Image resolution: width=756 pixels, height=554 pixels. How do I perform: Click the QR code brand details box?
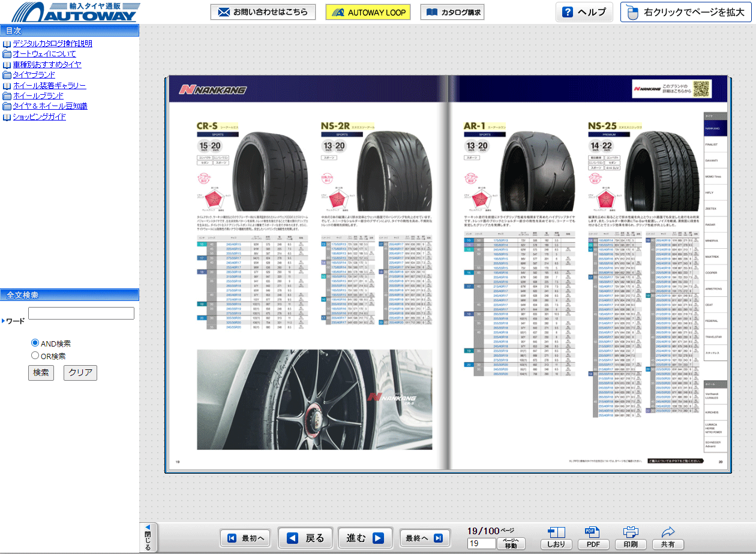[x=671, y=89]
